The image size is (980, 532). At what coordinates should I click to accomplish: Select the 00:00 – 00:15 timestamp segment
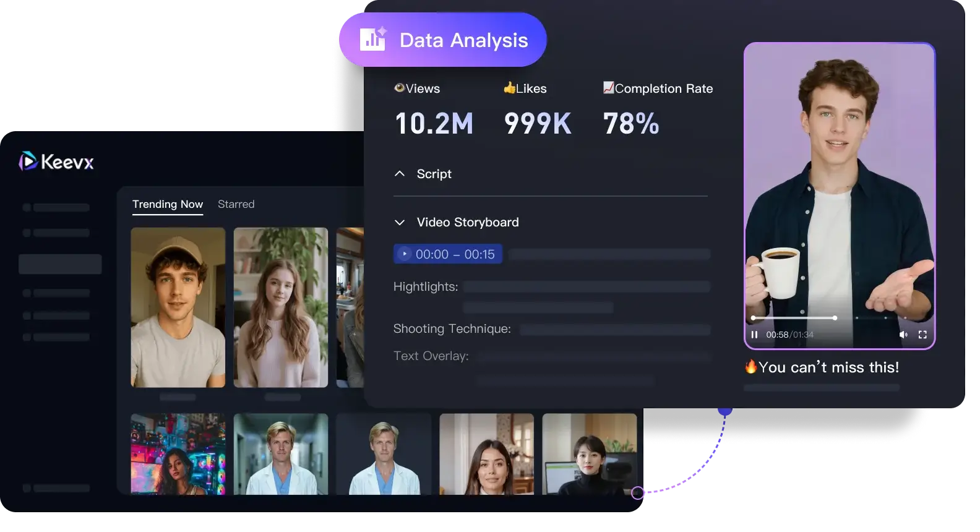pyautogui.click(x=455, y=254)
